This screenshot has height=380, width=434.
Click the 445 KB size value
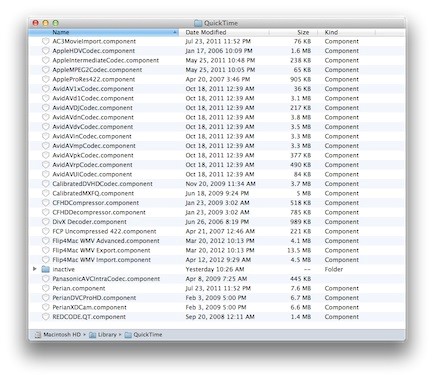(x=301, y=279)
